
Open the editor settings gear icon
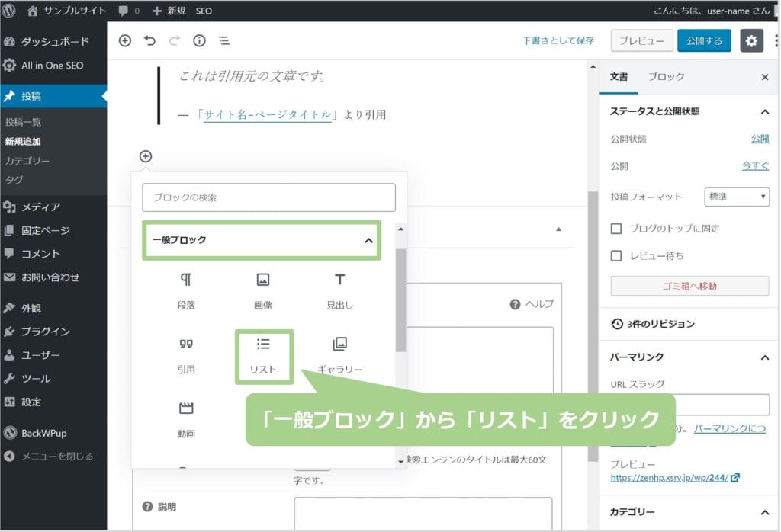(x=751, y=41)
